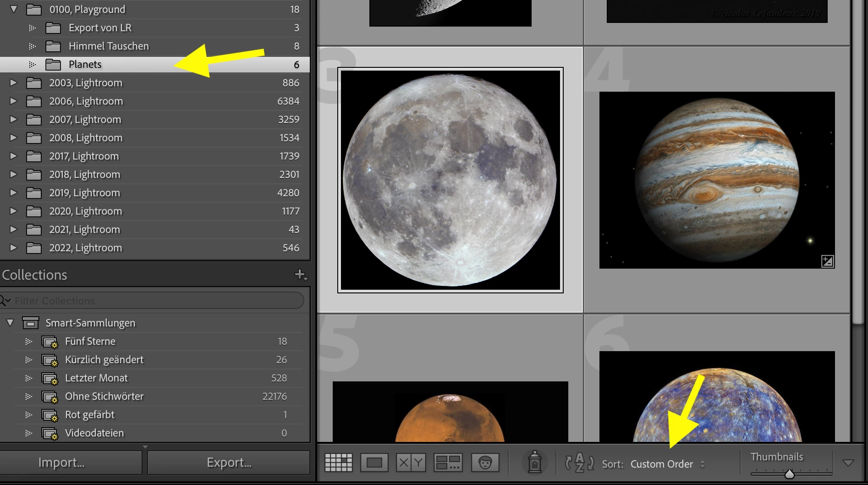The width and height of the screenshot is (868, 485).
Task: Click the 2022, Lightroom folder icon
Action: pyautogui.click(x=34, y=248)
